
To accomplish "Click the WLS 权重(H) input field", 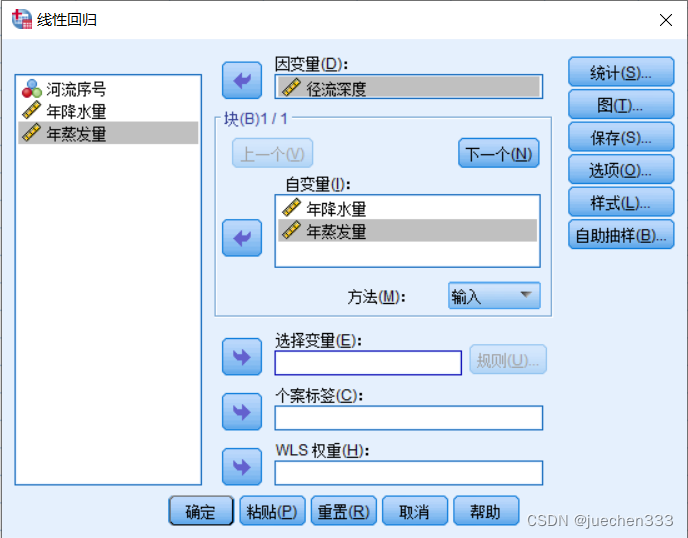I will pos(408,473).
